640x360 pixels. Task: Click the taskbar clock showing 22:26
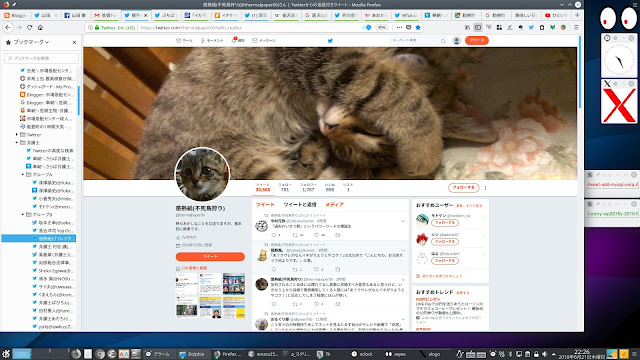pyautogui.click(x=581, y=354)
